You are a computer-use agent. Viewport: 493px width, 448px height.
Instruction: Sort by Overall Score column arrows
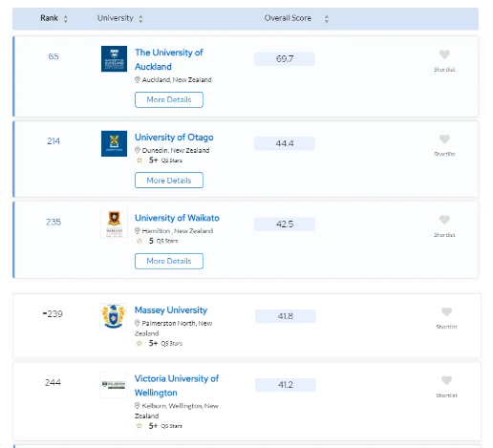coord(327,19)
